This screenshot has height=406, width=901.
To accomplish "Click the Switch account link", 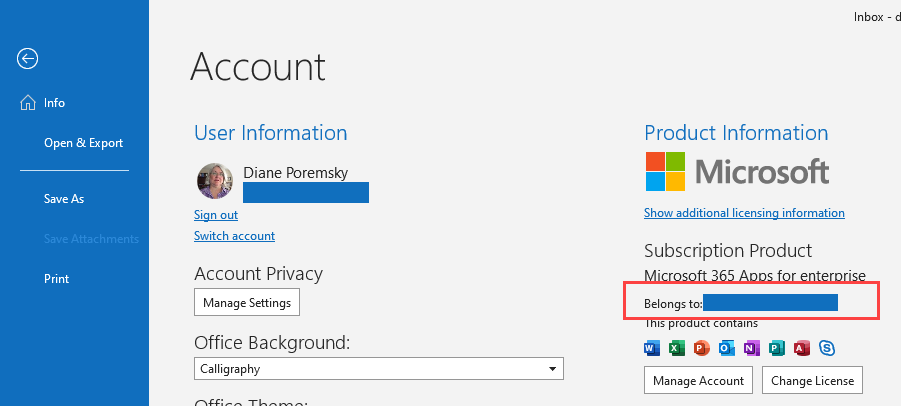I will point(234,236).
